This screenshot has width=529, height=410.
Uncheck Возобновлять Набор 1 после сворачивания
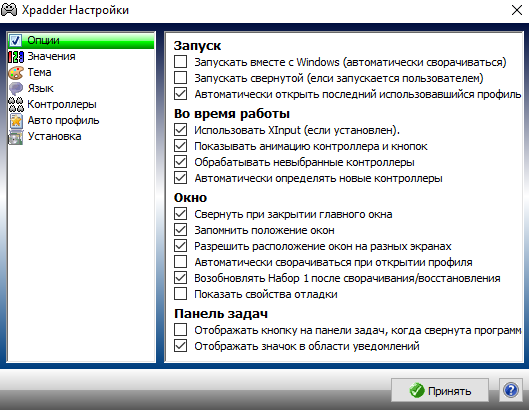click(180, 278)
